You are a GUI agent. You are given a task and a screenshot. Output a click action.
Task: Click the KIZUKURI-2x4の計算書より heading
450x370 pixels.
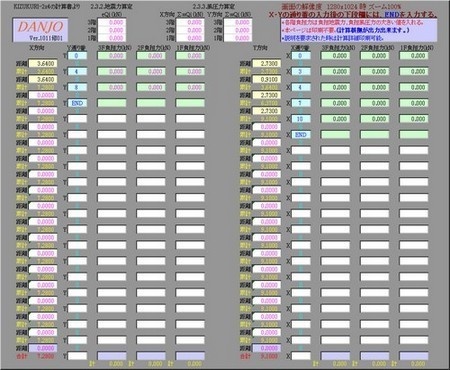(47, 6)
